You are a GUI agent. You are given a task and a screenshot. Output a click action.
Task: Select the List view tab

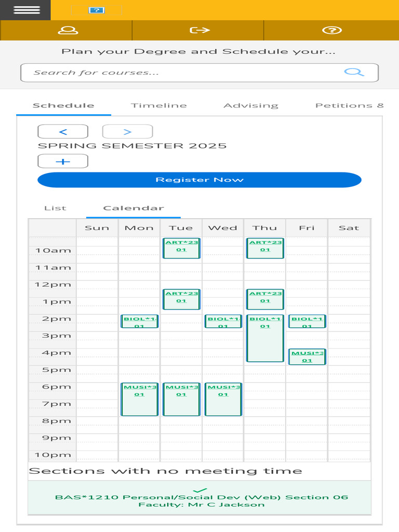point(55,208)
